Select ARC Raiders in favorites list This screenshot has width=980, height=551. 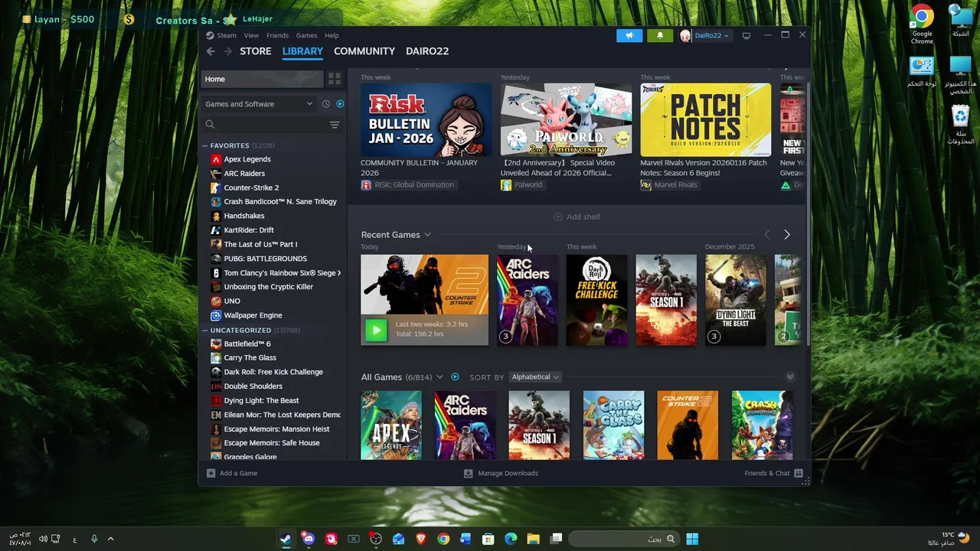pyautogui.click(x=244, y=174)
